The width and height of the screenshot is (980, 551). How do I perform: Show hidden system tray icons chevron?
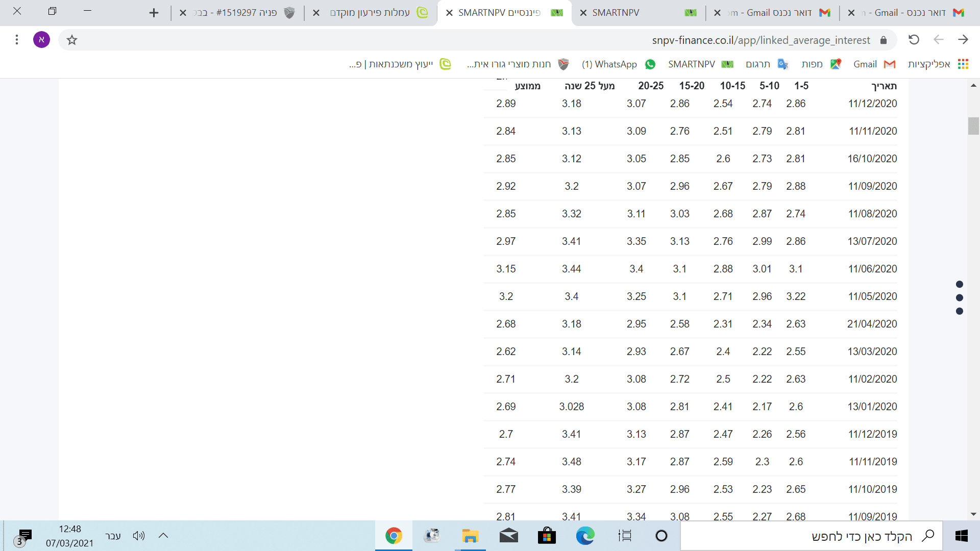(163, 536)
